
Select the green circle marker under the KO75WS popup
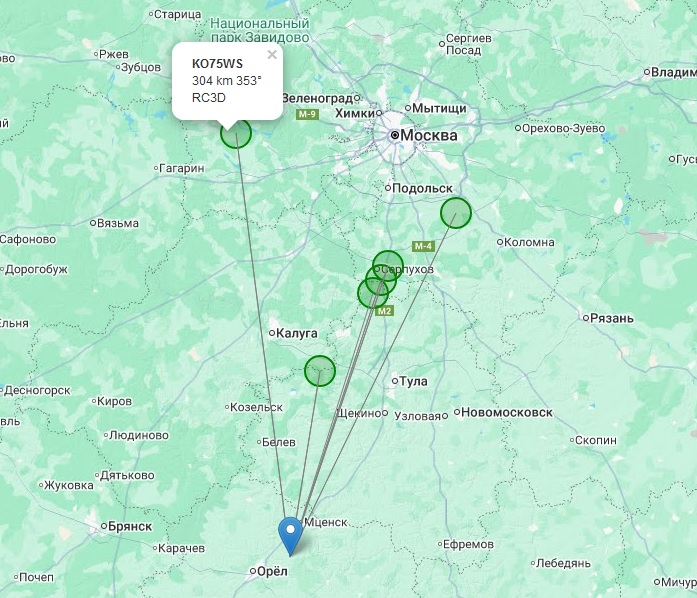click(x=236, y=132)
